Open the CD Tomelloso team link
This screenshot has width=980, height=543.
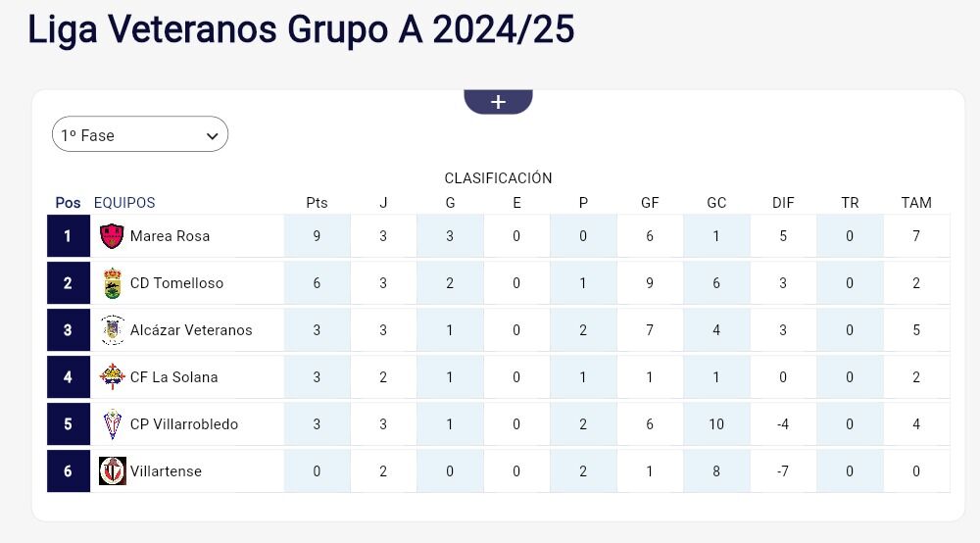point(176,283)
